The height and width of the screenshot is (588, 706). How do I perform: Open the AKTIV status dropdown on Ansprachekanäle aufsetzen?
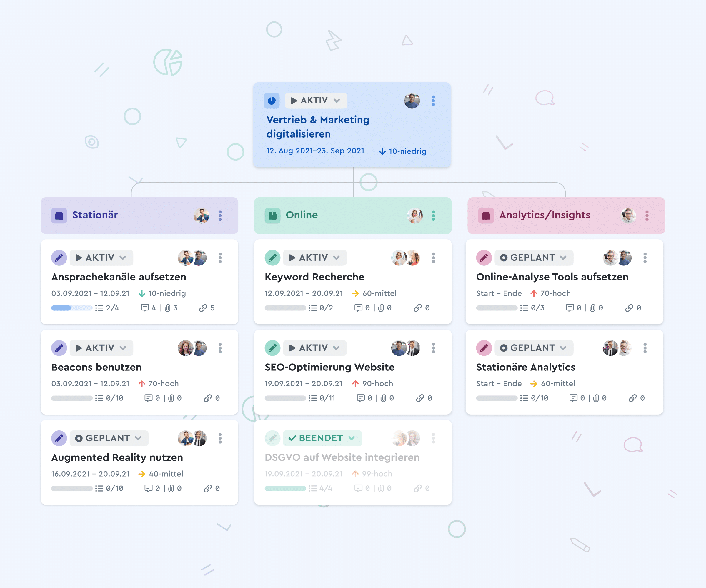click(101, 258)
